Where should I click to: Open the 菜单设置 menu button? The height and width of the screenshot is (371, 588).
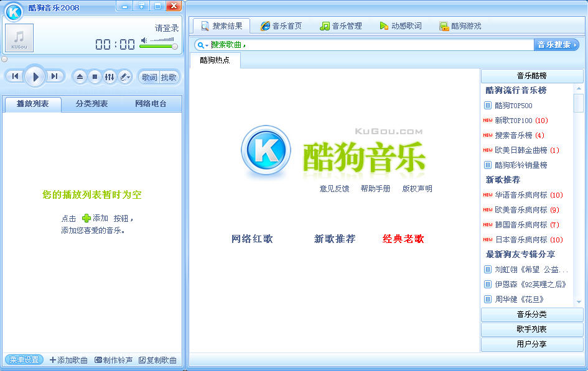[x=24, y=360]
